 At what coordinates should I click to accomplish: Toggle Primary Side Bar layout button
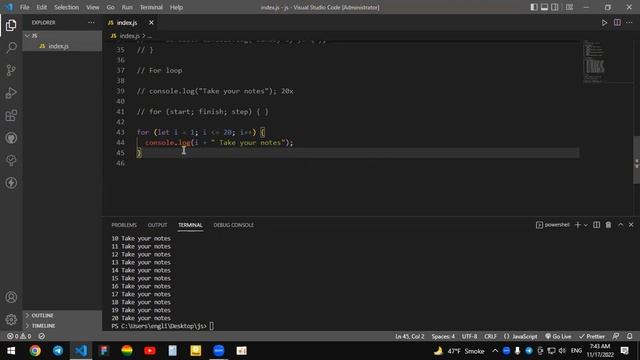[x=534, y=7]
